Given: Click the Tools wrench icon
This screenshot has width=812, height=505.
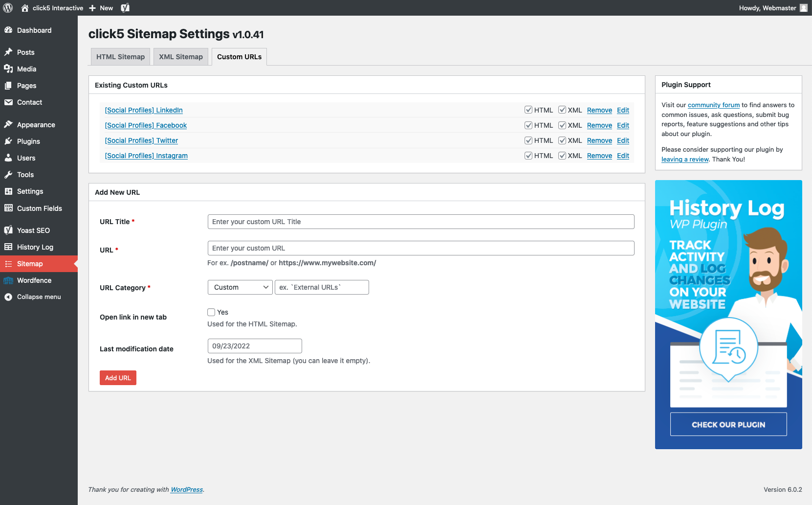Looking at the screenshot, I should point(8,175).
